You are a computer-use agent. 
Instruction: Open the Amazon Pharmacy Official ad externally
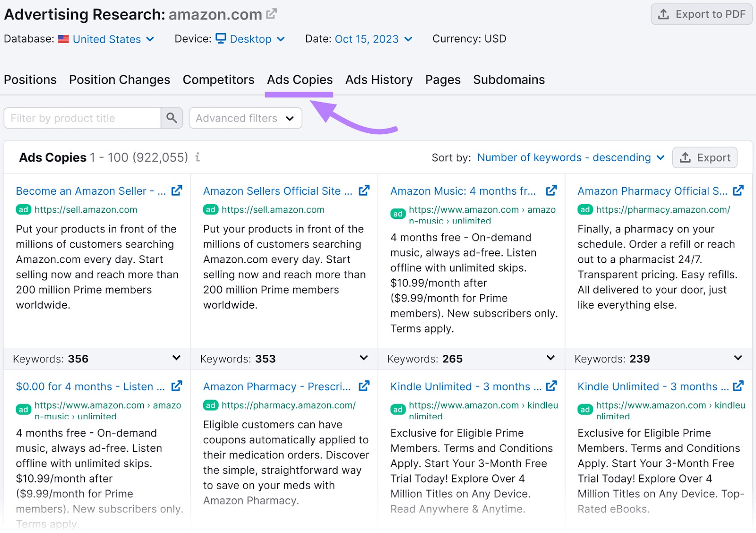tap(738, 190)
